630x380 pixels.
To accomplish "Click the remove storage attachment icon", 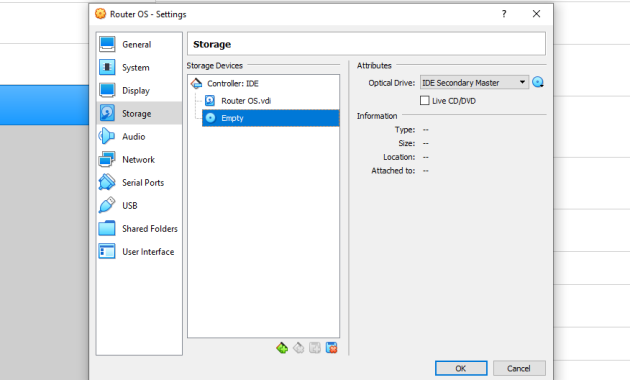I will coord(331,348).
